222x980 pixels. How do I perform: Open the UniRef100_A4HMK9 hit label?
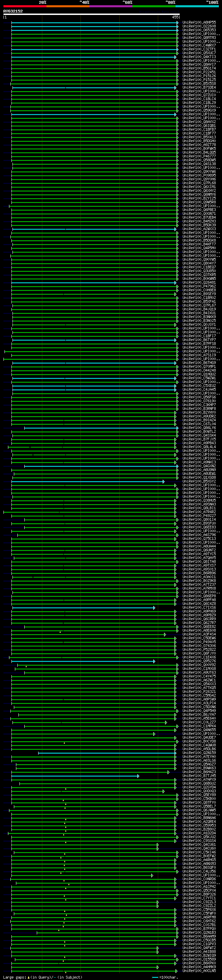click(x=199, y=967)
